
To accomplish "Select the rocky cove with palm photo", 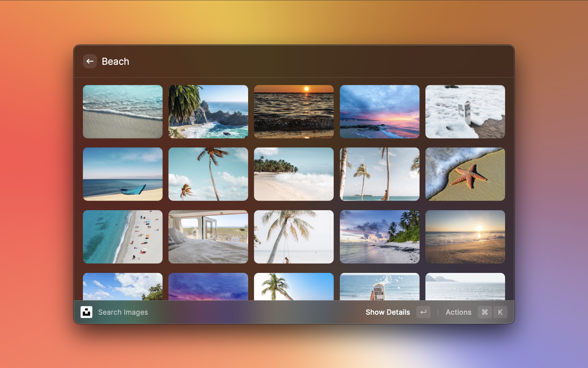I will [x=208, y=112].
